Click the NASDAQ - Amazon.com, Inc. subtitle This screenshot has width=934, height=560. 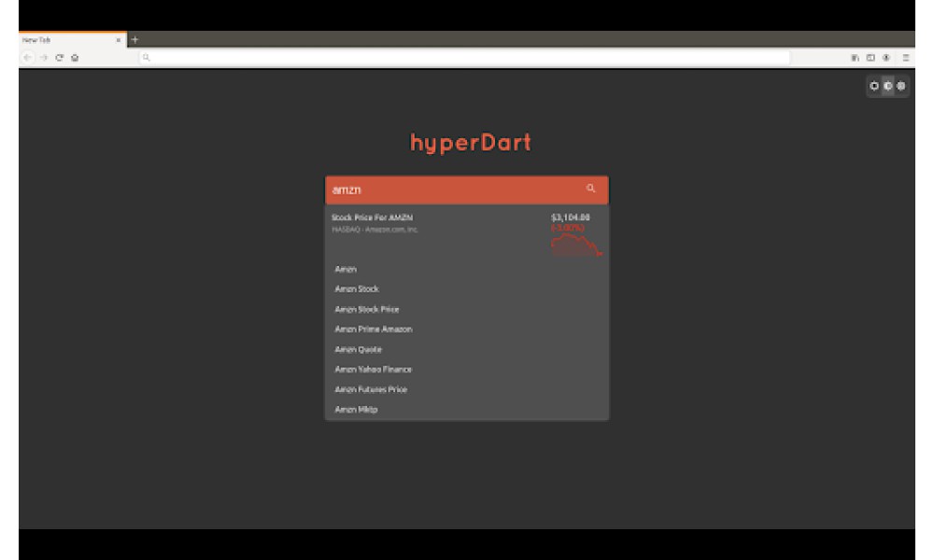(x=375, y=230)
